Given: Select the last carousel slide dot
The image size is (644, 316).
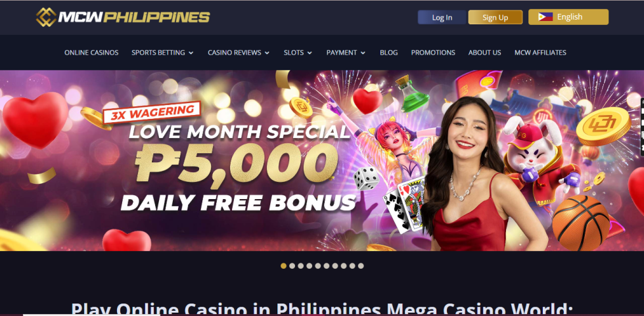Looking at the screenshot, I should click(x=361, y=266).
